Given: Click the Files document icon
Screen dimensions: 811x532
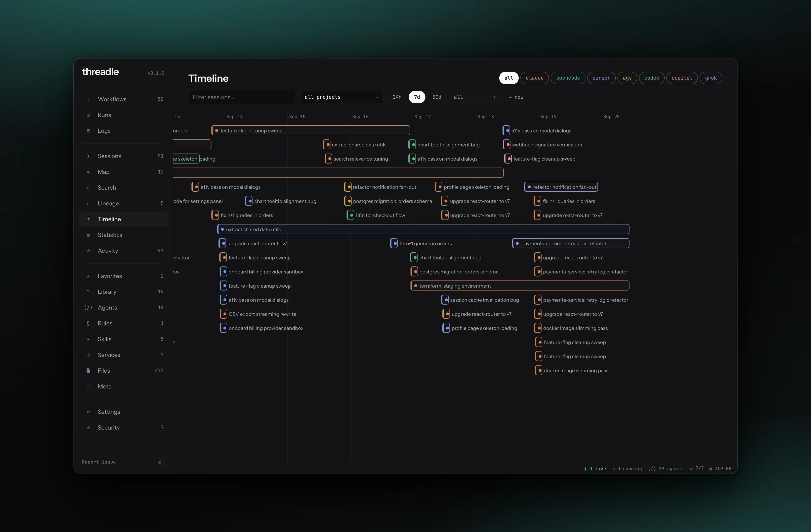Looking at the screenshot, I should [88, 371].
